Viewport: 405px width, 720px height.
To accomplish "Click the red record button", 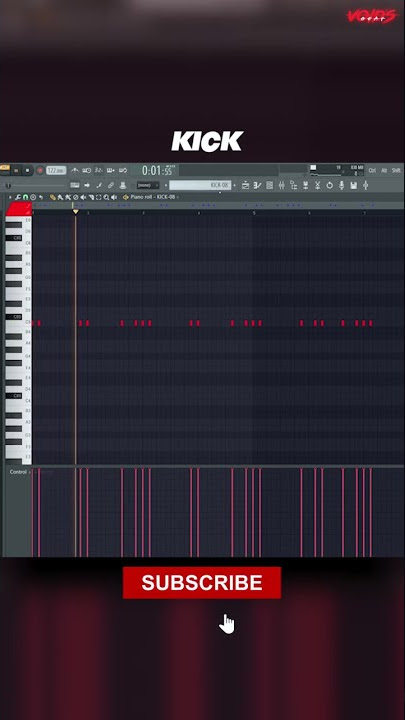I will click(x=40, y=170).
